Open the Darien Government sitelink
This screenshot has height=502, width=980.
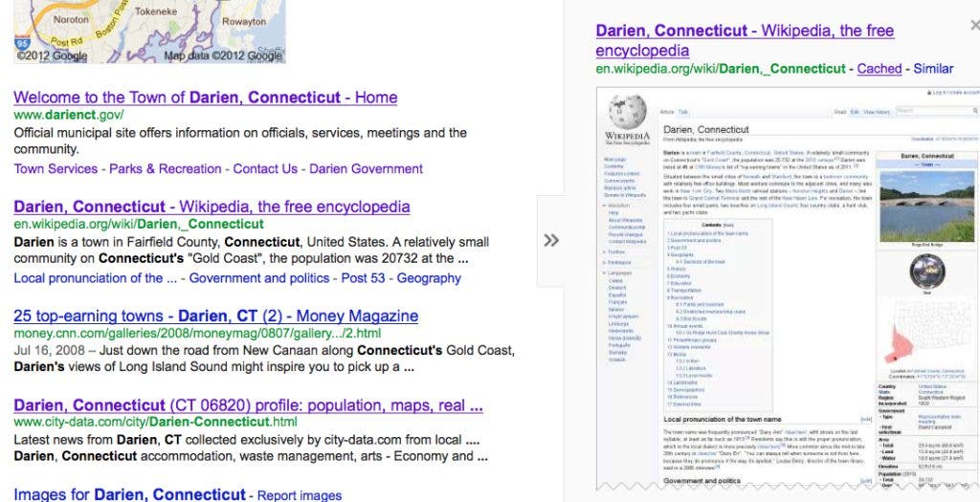click(367, 169)
